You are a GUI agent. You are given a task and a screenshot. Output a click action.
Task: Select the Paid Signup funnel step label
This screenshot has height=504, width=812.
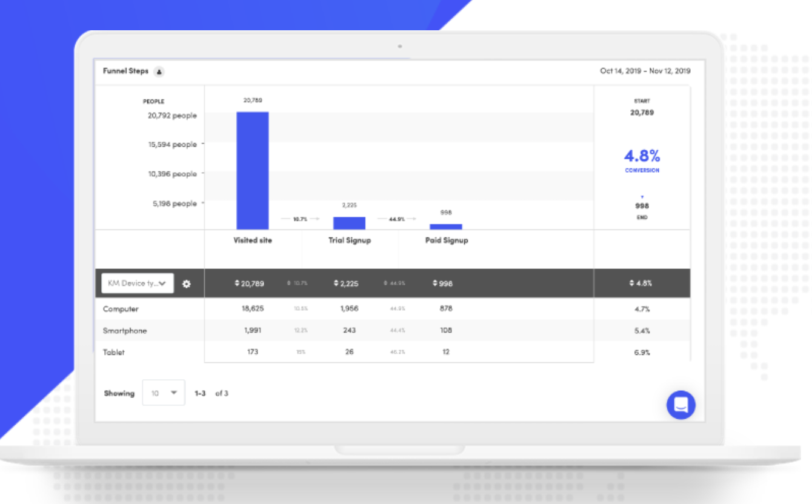point(447,240)
